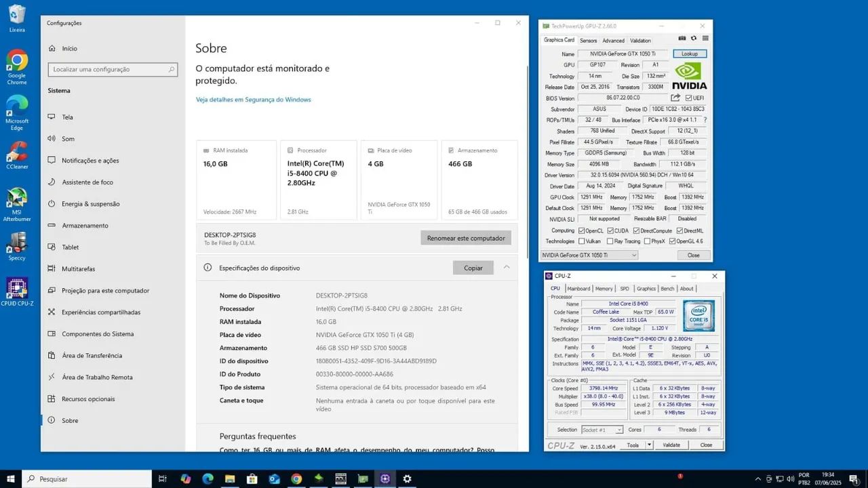868x488 pixels.
Task: Switch to the GPU-Z Sensors tab
Action: coord(588,41)
